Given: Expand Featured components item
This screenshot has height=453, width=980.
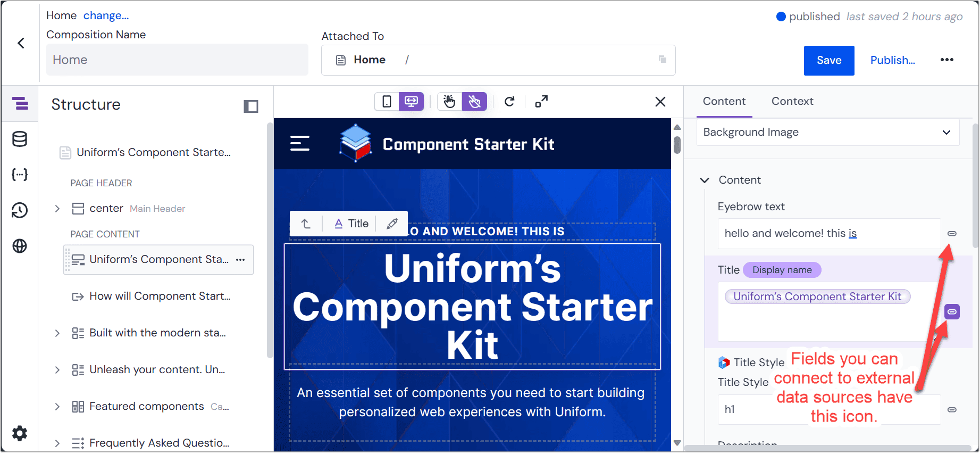Looking at the screenshot, I should pyautogui.click(x=57, y=407).
